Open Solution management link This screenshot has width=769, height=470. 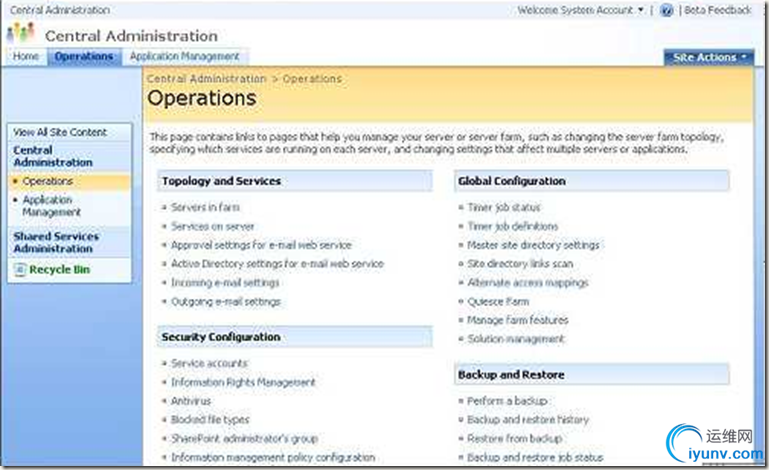coord(515,339)
